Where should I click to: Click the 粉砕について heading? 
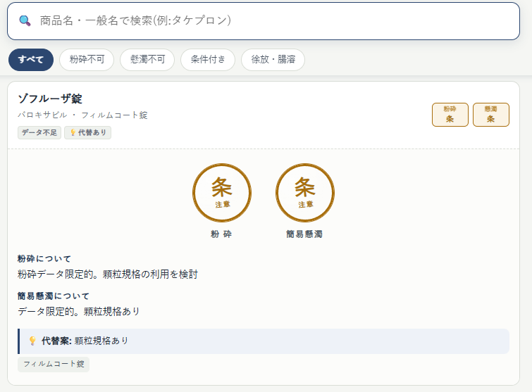44,259
